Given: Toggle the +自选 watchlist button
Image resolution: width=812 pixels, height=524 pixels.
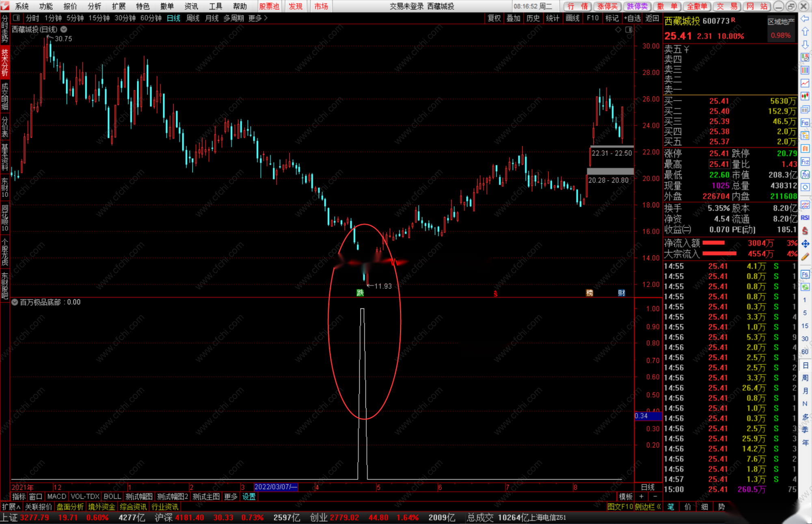Looking at the screenshot, I should pyautogui.click(x=633, y=18).
